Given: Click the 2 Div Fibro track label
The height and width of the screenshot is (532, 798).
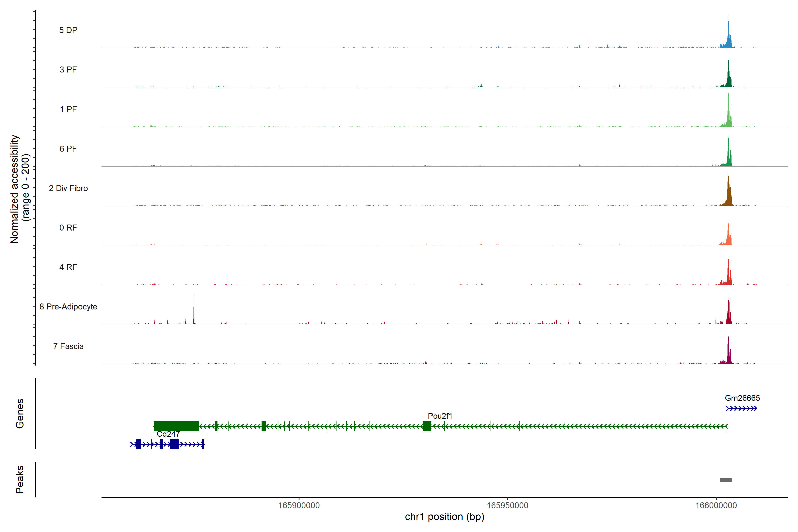Looking at the screenshot, I should pyautogui.click(x=68, y=188).
